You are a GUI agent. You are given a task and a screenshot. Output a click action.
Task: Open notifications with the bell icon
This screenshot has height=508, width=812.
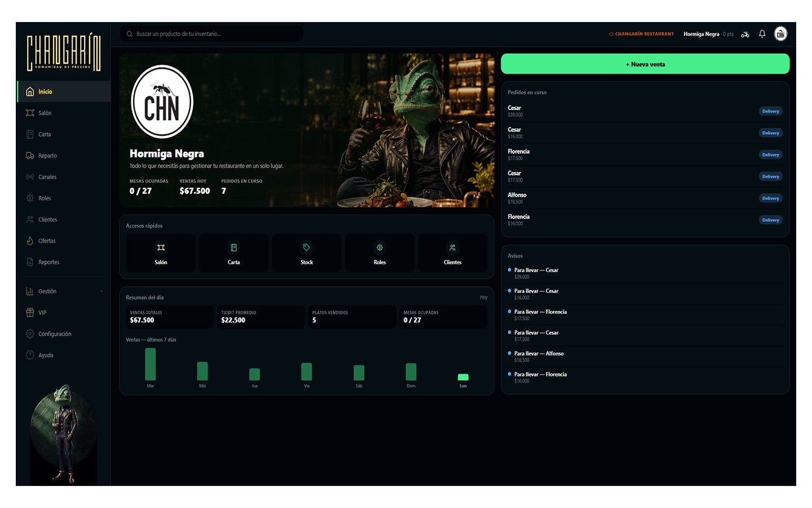tap(762, 34)
